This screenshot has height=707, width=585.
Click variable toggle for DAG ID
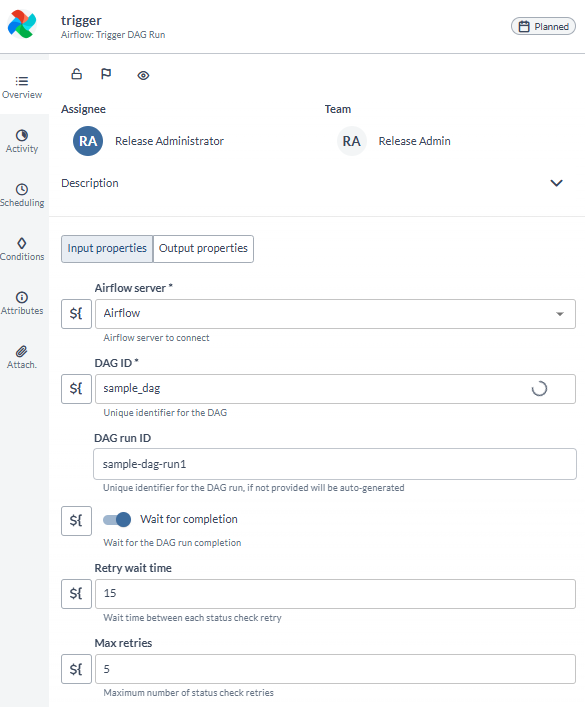[x=76, y=389]
